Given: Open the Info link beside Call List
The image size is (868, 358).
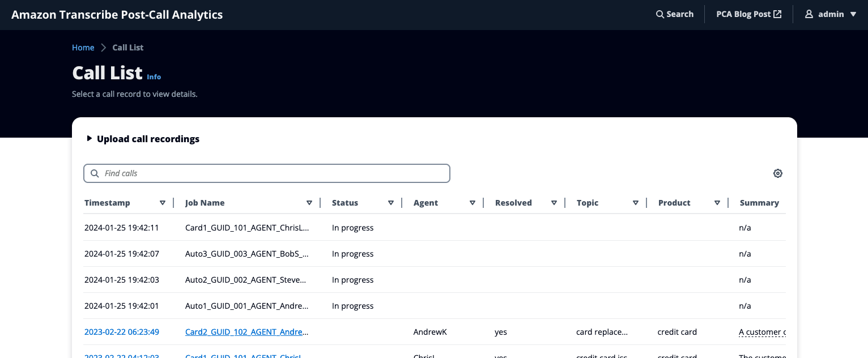Looking at the screenshot, I should point(154,77).
